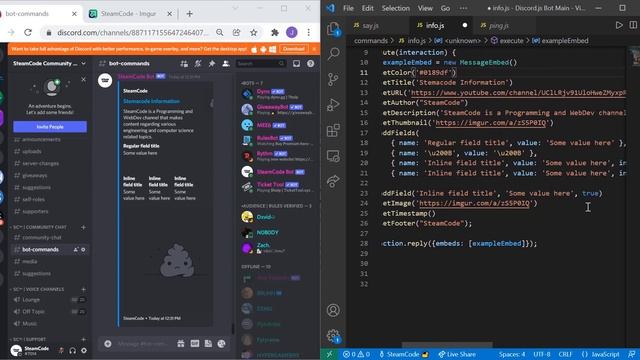The height and width of the screenshot is (360, 640).
Task: Open Source Control view in activity bar
Action: 333,79
